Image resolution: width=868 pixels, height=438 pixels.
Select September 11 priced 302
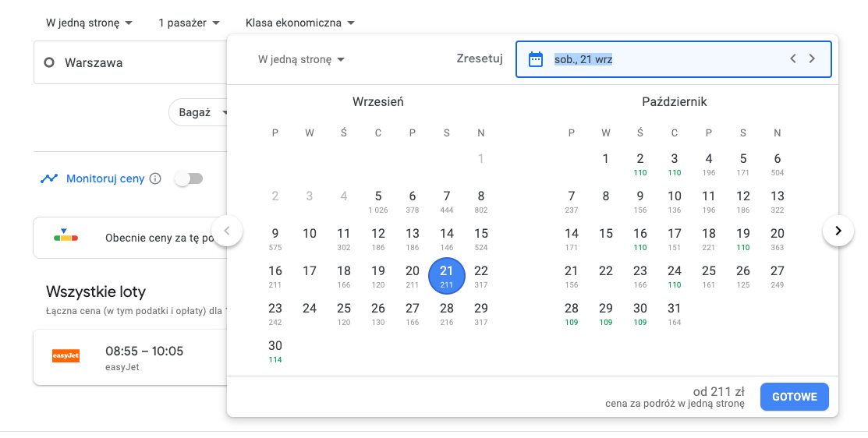pos(344,239)
